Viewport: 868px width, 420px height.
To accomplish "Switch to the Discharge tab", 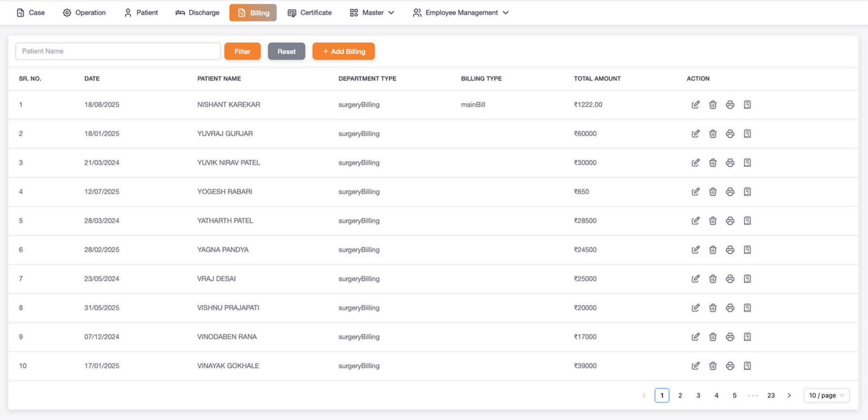I will [197, 12].
